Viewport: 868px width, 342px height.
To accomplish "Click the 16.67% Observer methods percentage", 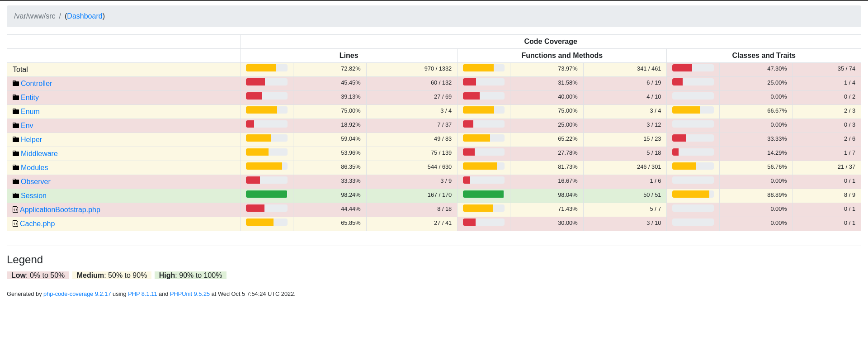I will (568, 181).
